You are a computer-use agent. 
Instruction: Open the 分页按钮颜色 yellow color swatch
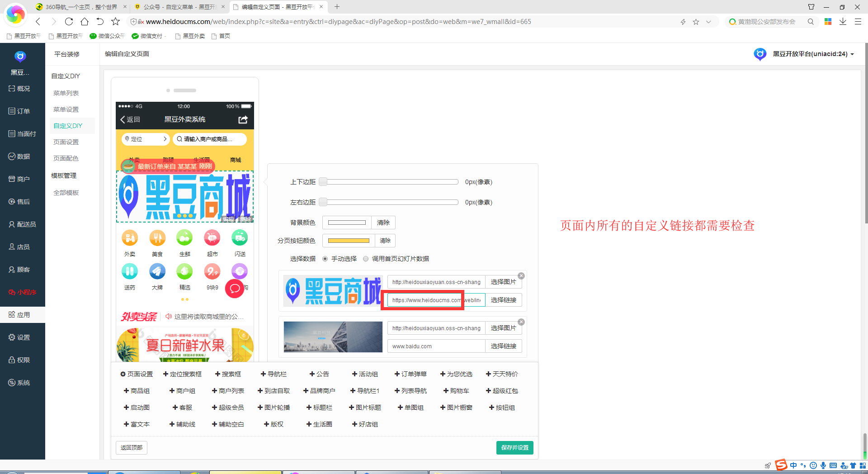coord(349,241)
